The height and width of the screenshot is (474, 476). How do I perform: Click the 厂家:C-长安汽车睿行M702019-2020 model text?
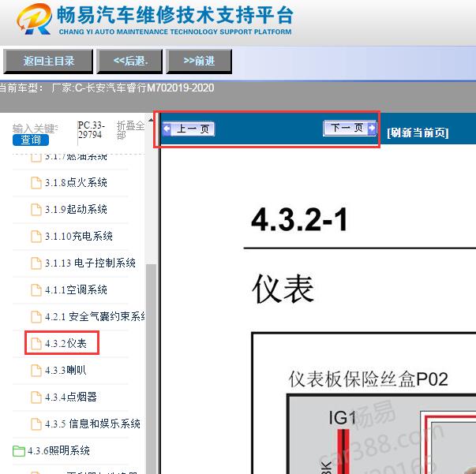point(133,88)
